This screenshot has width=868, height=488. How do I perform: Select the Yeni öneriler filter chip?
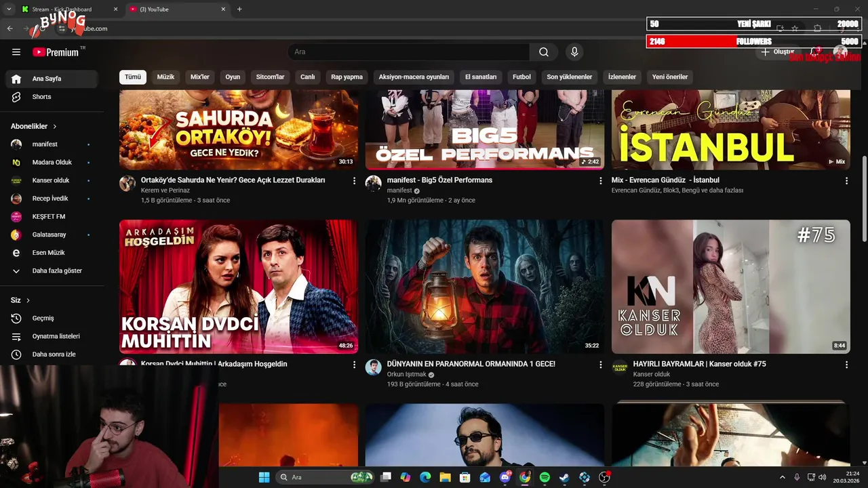[x=670, y=77]
